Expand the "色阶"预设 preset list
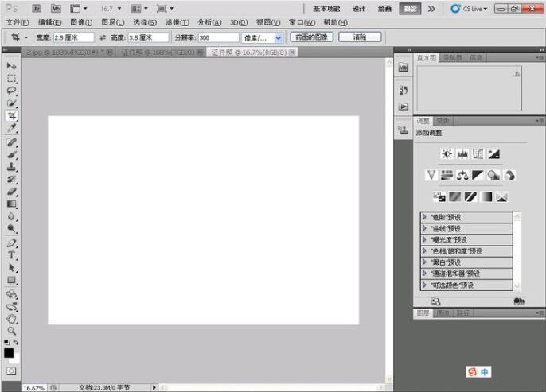546x392 pixels. 425,217
